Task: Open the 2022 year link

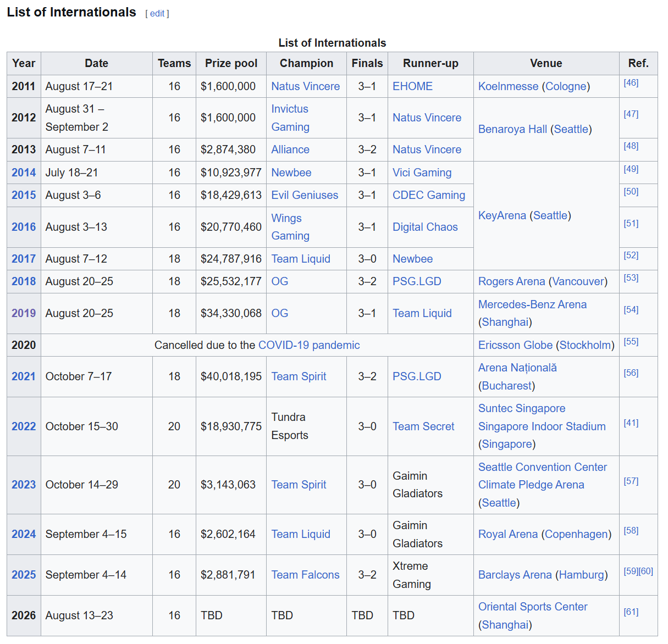Action: pyautogui.click(x=24, y=426)
